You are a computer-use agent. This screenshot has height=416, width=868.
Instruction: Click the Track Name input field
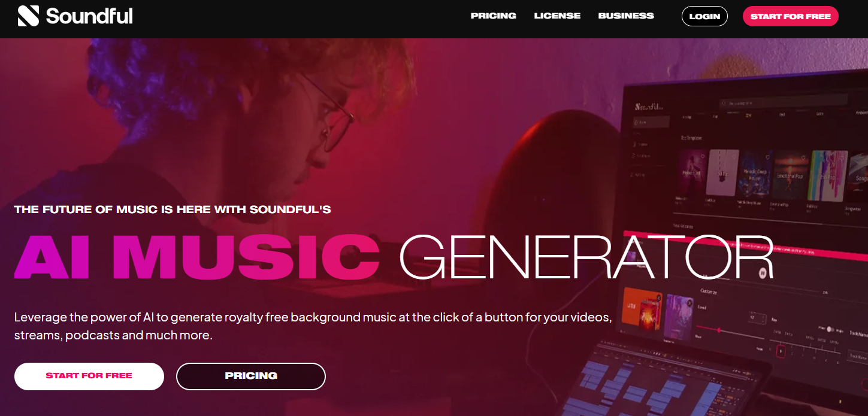point(858,356)
